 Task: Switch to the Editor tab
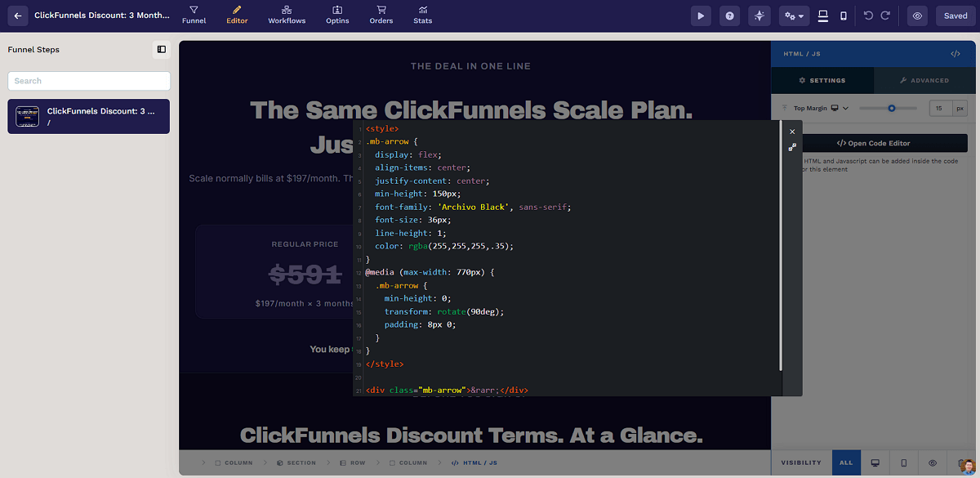click(x=237, y=15)
